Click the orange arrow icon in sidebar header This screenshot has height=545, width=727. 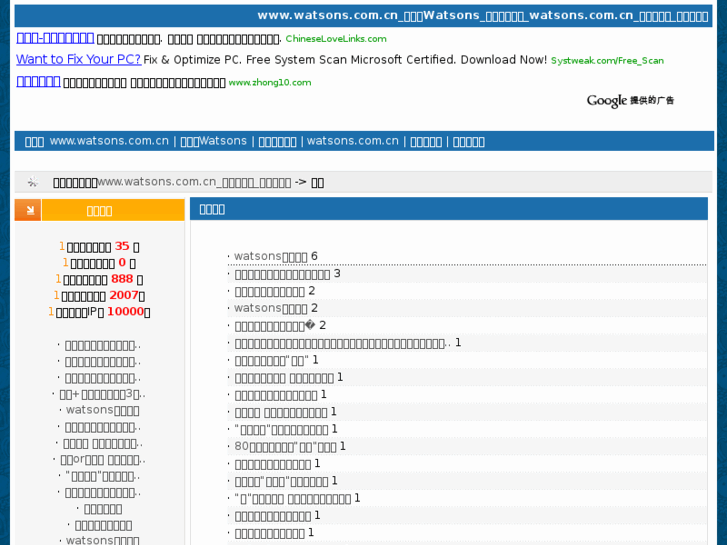[28, 210]
